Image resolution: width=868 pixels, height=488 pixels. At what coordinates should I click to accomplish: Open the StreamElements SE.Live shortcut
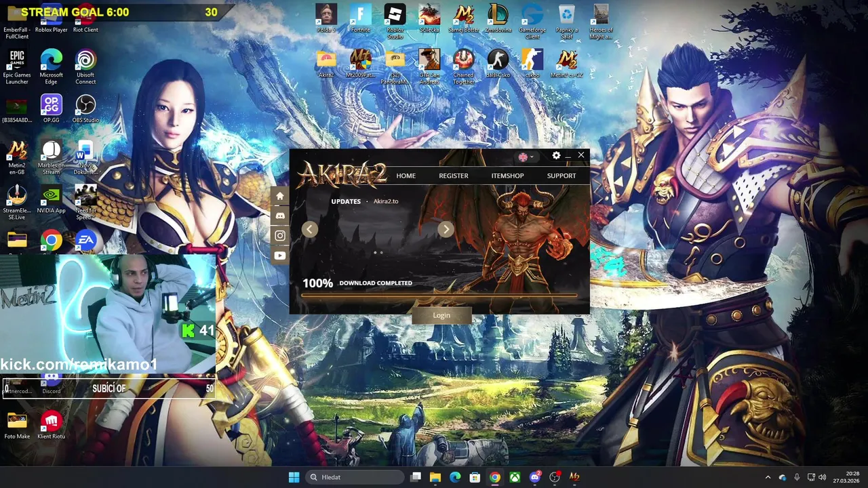pyautogui.click(x=17, y=203)
